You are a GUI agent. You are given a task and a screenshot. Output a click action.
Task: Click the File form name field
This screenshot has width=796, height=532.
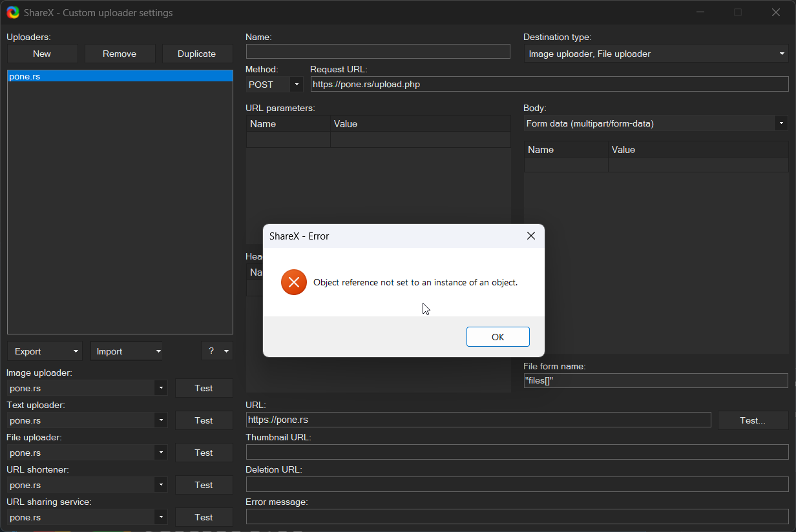coord(656,381)
